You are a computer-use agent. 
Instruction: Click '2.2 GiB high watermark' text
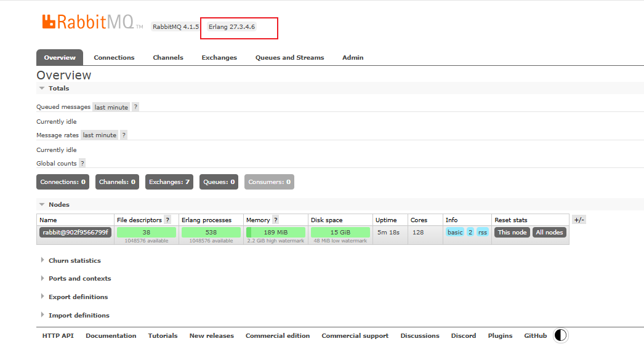point(276,241)
